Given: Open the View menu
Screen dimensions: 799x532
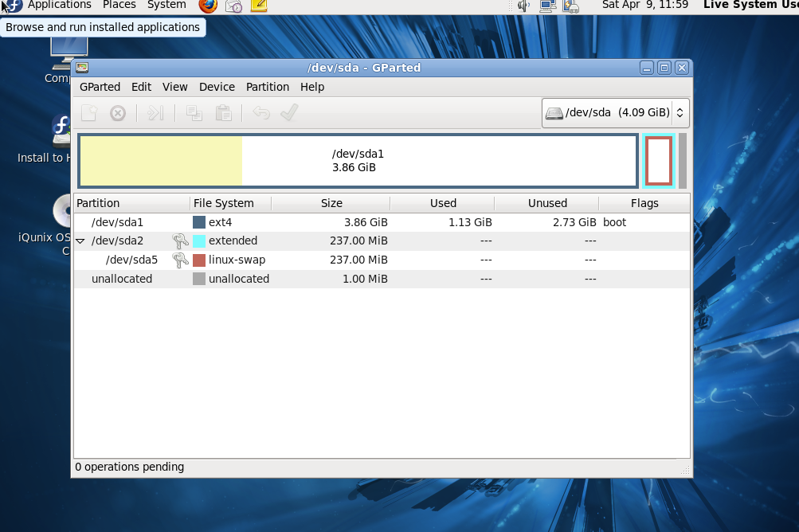Looking at the screenshot, I should [x=174, y=87].
